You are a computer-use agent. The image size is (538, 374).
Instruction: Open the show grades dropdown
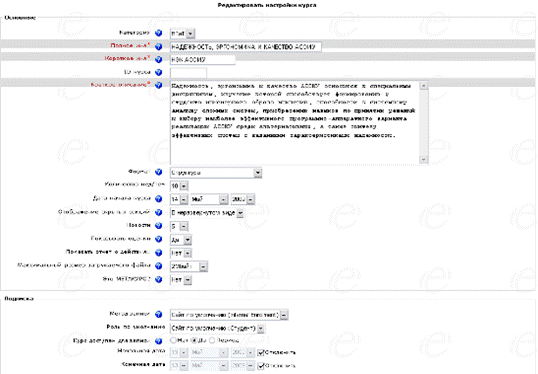point(181,240)
